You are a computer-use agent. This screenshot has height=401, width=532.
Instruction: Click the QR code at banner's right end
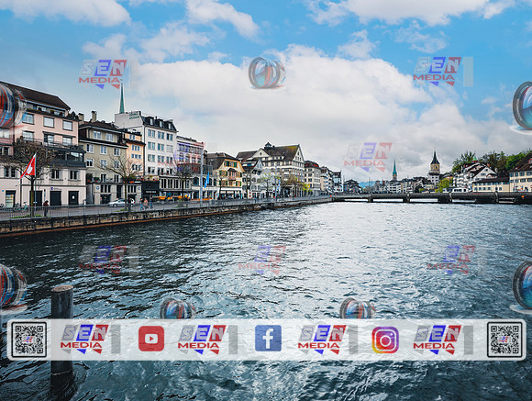pyautogui.click(x=504, y=340)
